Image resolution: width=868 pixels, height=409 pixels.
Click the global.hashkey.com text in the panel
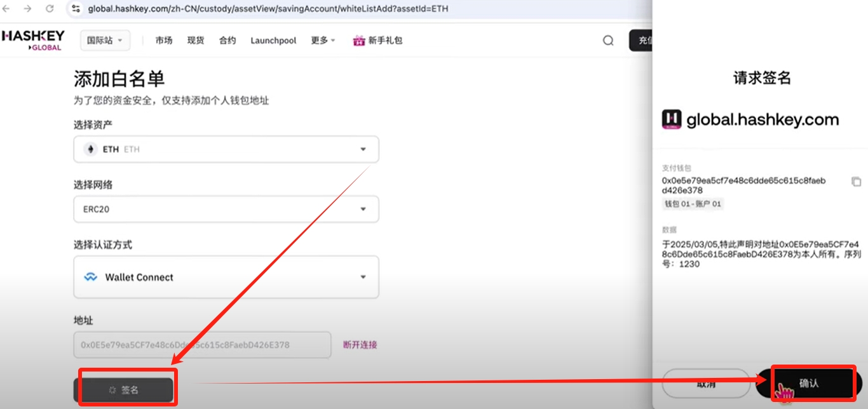(x=763, y=119)
